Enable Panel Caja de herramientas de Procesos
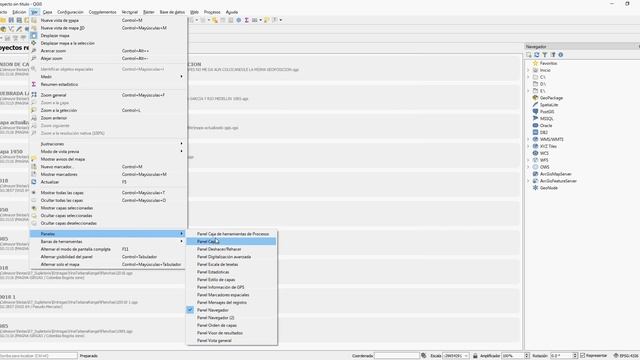Screen dimensions: 640x360 (x=232, y=234)
